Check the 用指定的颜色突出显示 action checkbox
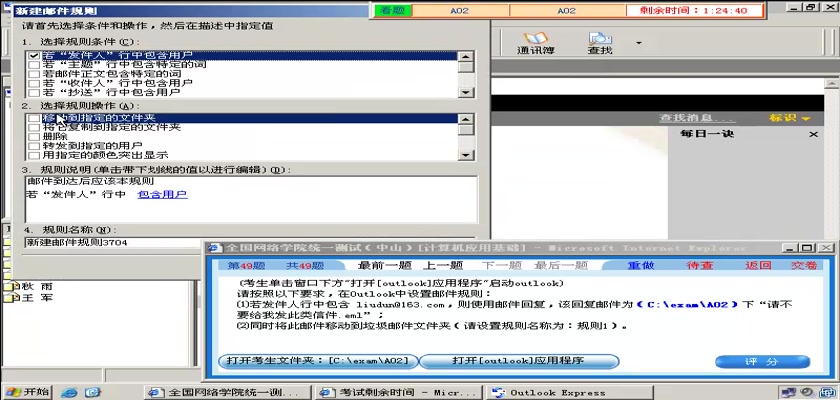This screenshot has height=400, width=840. (34, 155)
